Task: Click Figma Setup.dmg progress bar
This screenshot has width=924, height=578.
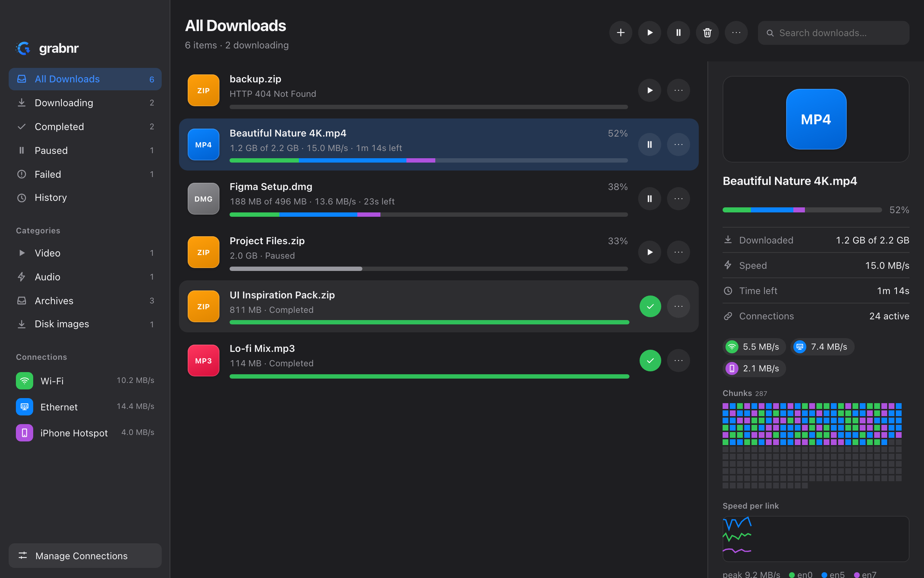Action: pyautogui.click(x=428, y=215)
